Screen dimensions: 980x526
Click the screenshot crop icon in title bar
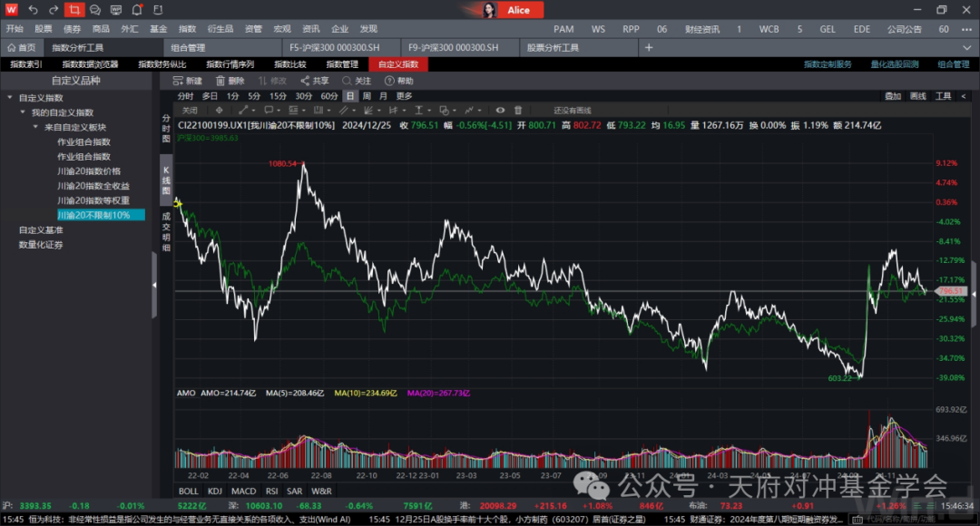74,10
